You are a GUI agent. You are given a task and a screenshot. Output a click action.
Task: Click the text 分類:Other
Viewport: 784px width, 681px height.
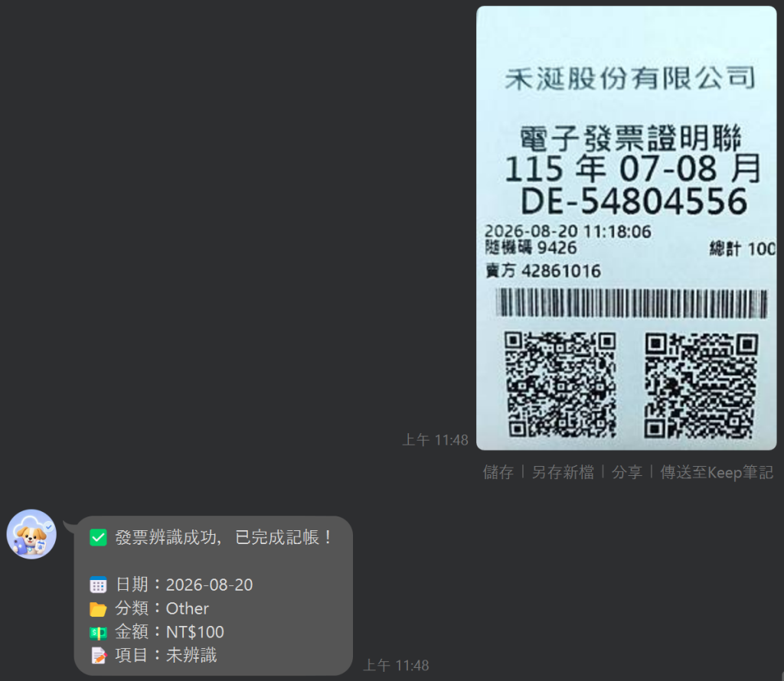pos(162,608)
